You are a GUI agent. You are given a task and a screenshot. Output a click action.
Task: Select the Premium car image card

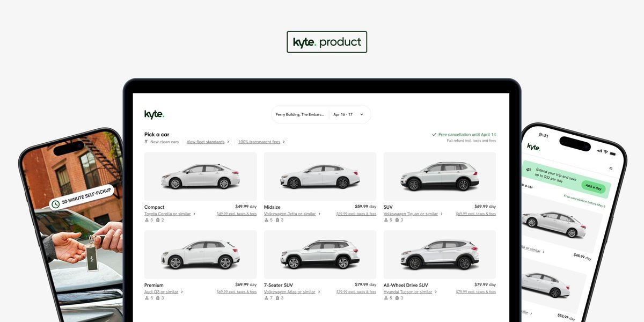pos(200,255)
